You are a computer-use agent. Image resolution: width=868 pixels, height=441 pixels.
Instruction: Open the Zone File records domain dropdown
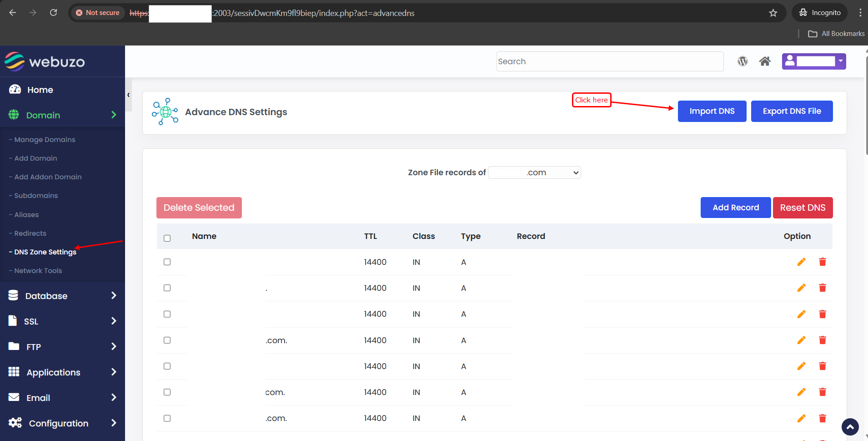tap(534, 172)
